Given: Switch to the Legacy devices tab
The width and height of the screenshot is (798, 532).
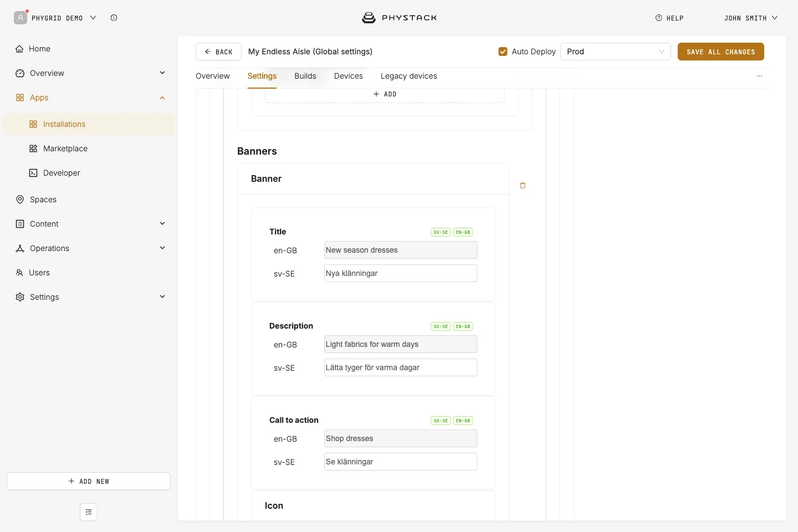Looking at the screenshot, I should tap(409, 76).
